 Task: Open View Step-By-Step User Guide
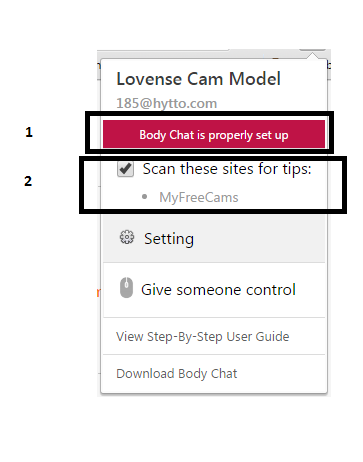(x=203, y=337)
